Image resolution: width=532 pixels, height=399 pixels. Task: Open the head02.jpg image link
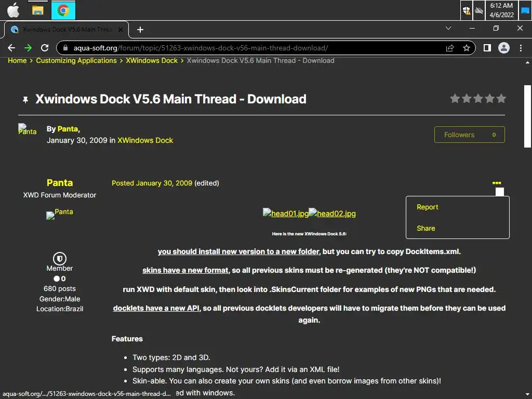pyautogui.click(x=332, y=213)
